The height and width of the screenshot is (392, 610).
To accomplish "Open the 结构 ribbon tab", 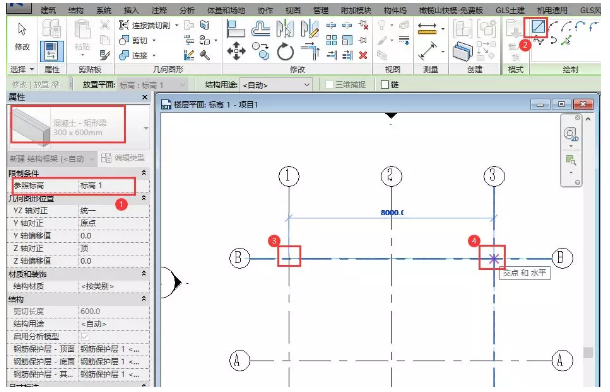I will point(75,10).
